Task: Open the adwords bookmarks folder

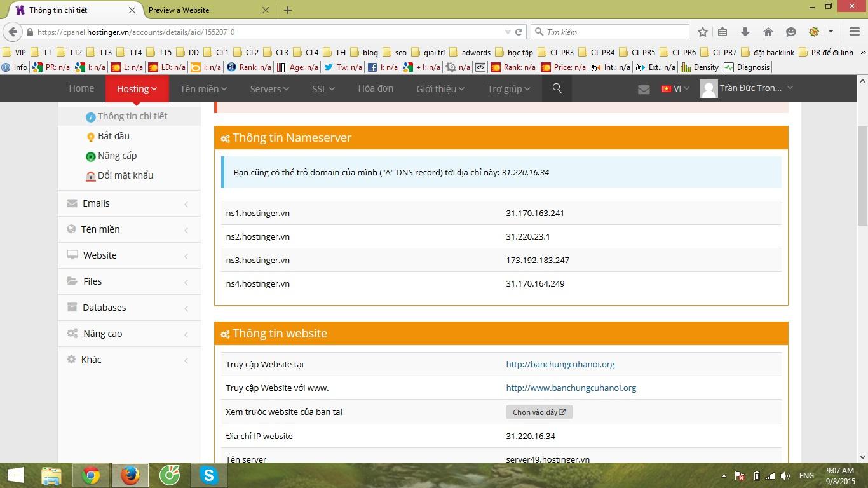Action: tap(470, 52)
